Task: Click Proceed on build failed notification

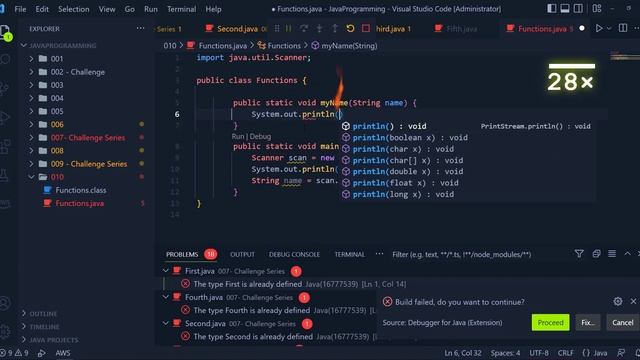Action: pyautogui.click(x=550, y=322)
